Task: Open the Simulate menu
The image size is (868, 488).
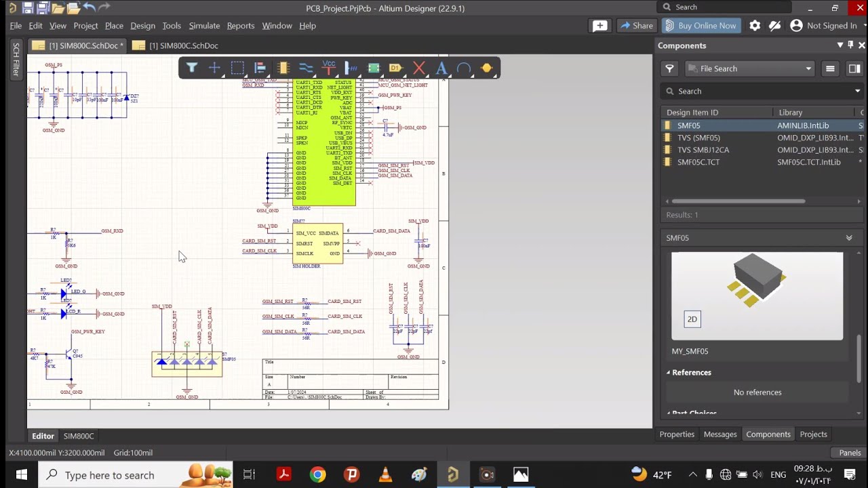Action: pyautogui.click(x=204, y=26)
